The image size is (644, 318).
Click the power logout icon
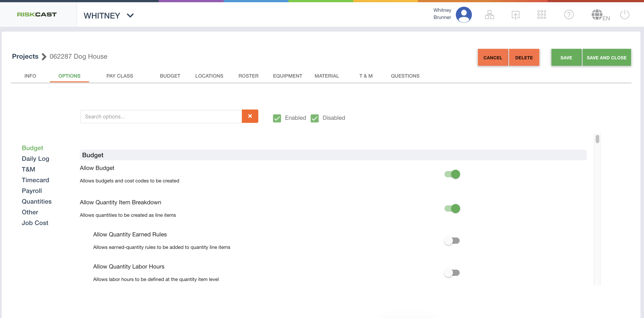[624, 15]
